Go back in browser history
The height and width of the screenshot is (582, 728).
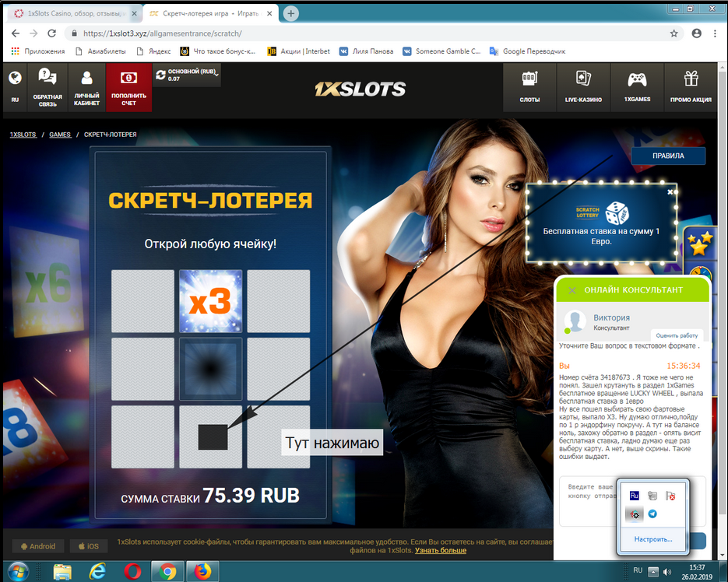pyautogui.click(x=16, y=33)
